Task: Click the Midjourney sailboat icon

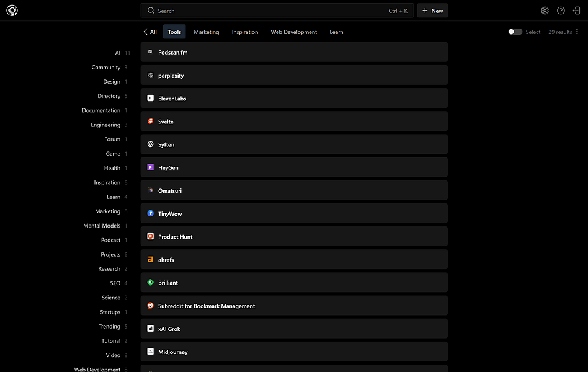Action: pos(149,352)
